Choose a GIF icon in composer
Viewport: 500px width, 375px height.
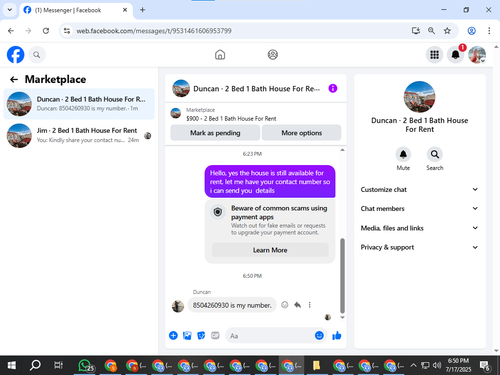coord(215,335)
